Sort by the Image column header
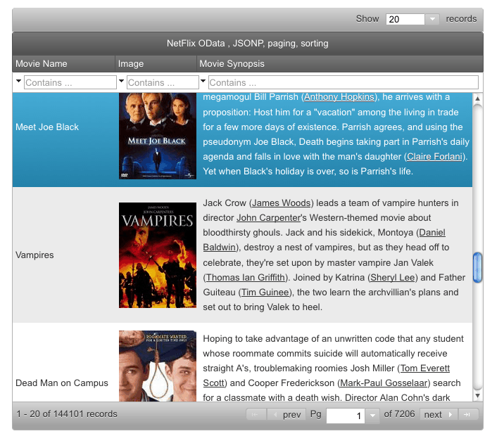 tap(156, 63)
